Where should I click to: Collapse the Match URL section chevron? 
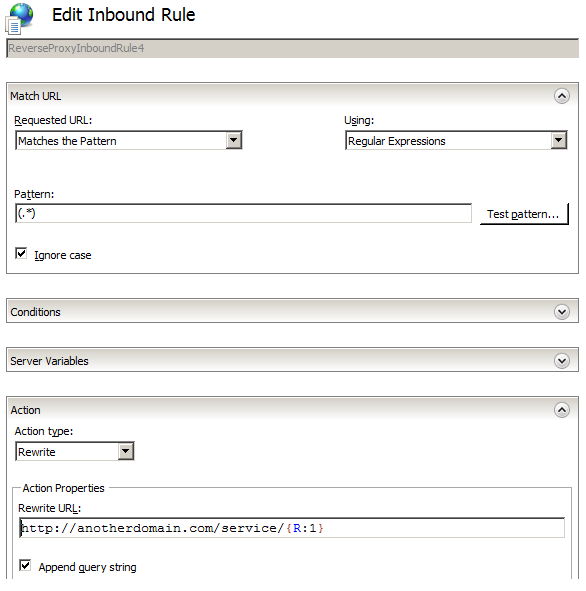[562, 96]
